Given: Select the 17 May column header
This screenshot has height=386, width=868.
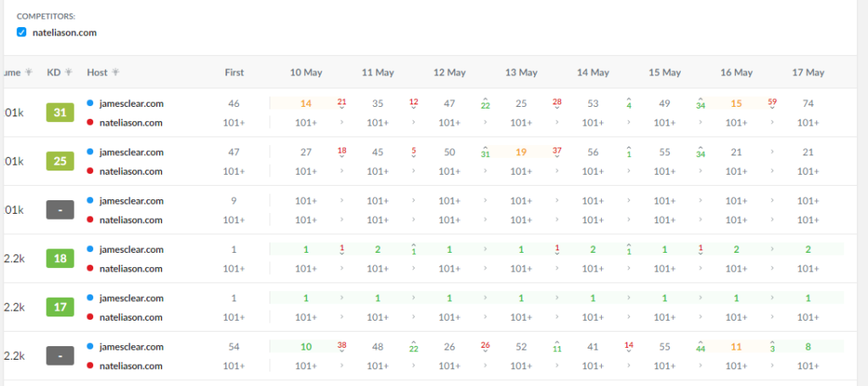Looking at the screenshot, I should (808, 73).
